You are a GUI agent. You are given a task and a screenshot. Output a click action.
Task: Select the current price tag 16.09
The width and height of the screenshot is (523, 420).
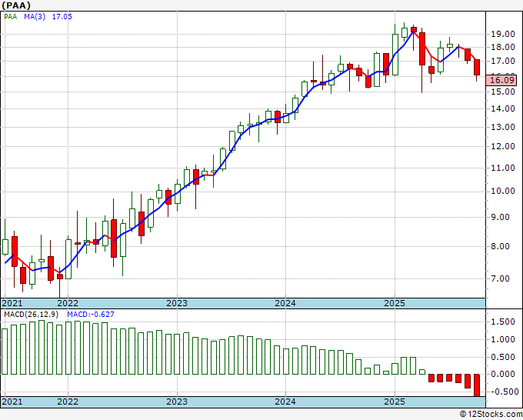501,80
